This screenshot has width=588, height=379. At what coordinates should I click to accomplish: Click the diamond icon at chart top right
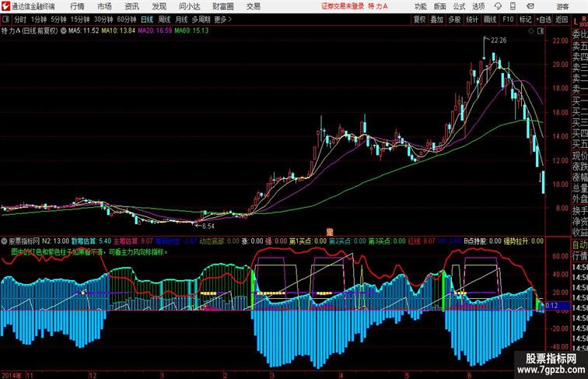point(531,31)
